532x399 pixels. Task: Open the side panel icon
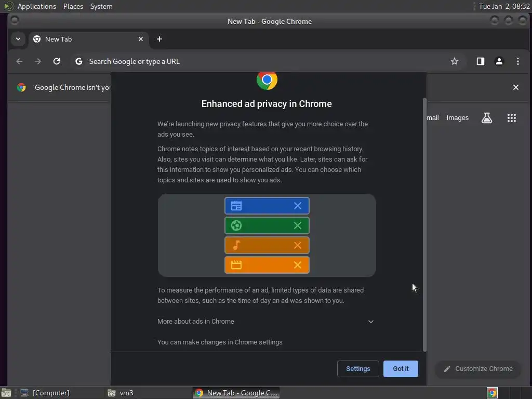pos(480,61)
